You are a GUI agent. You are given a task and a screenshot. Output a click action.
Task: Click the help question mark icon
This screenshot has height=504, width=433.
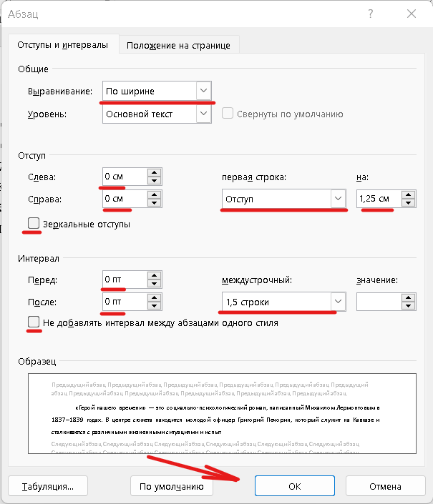[x=370, y=14]
